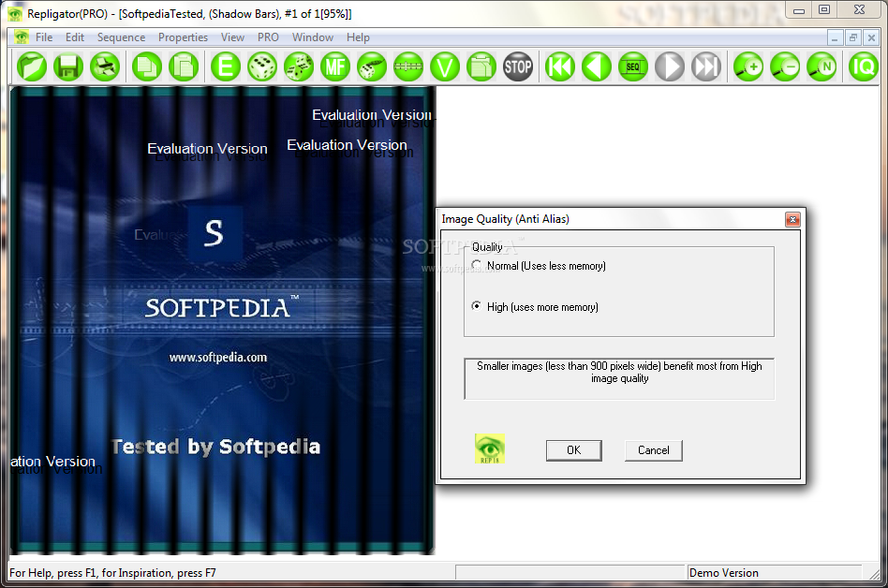Image resolution: width=888 pixels, height=588 pixels.
Task: Confirm Image Quality dialog with OK
Action: (x=573, y=450)
